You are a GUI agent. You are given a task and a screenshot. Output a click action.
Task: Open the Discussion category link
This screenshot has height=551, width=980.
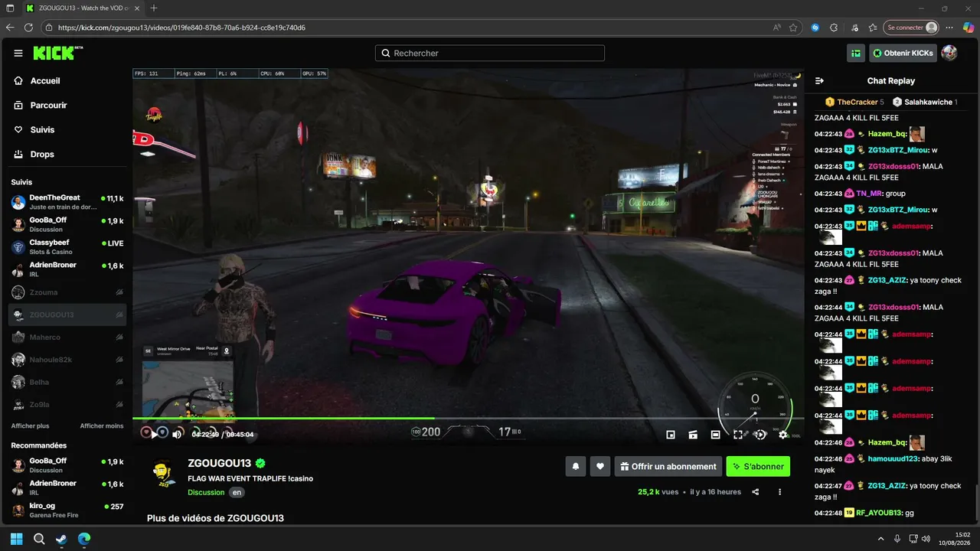pyautogui.click(x=206, y=493)
